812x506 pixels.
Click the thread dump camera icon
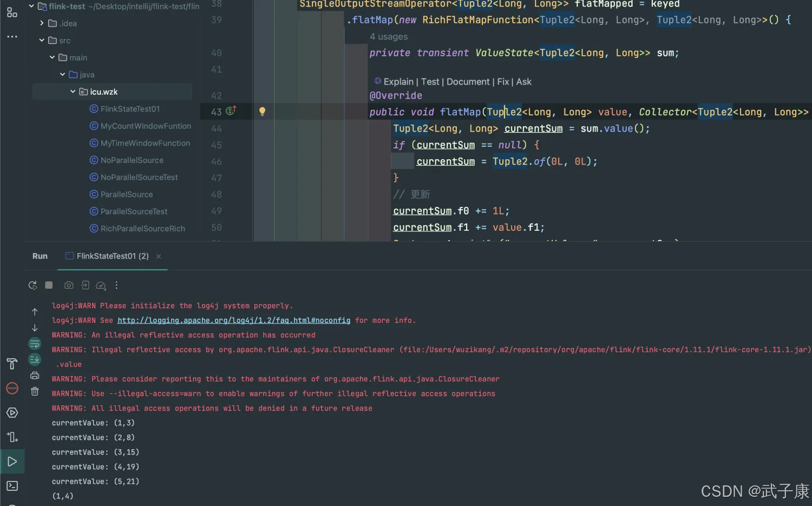pos(69,285)
